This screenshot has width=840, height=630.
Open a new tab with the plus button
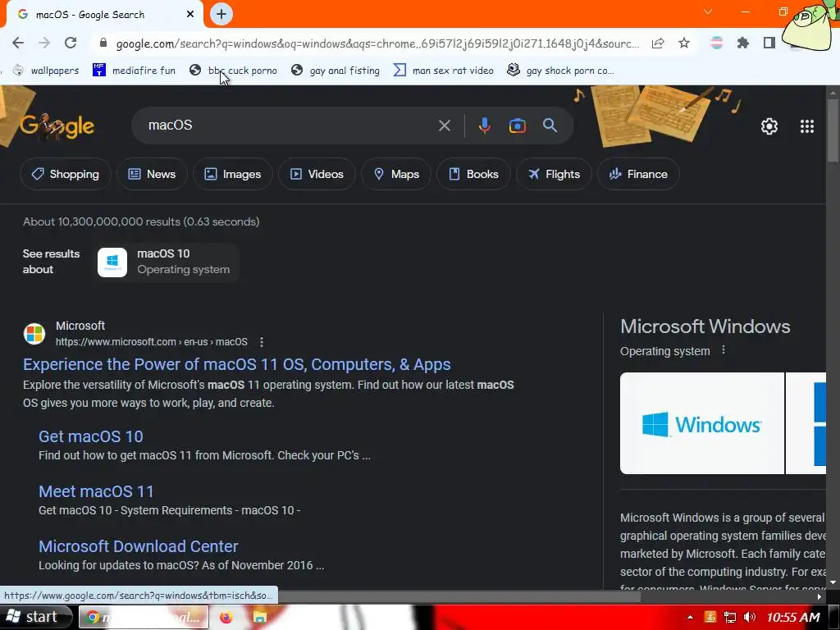tap(221, 14)
